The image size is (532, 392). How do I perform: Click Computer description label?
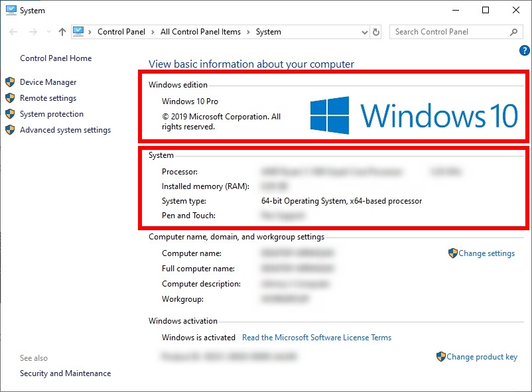[202, 284]
